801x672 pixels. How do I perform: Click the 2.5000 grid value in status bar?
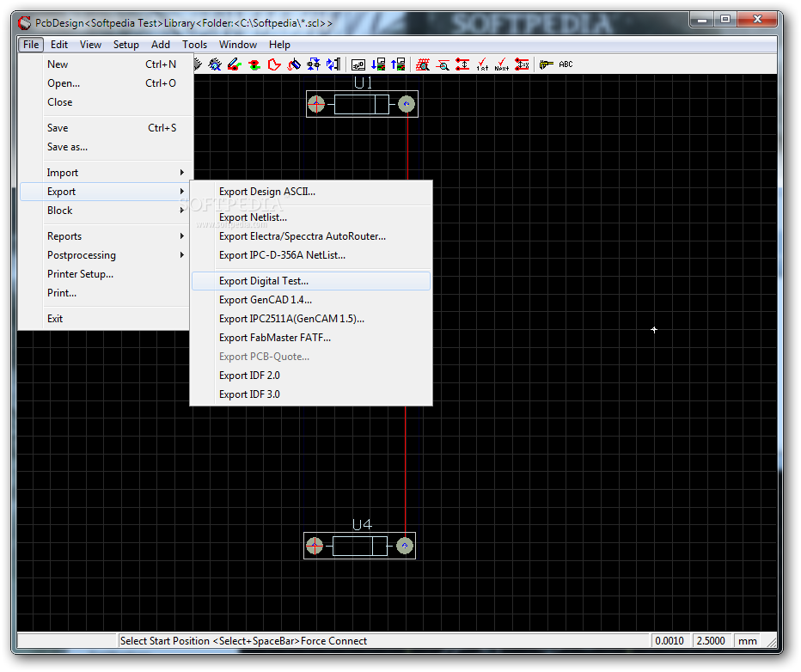[711, 641]
